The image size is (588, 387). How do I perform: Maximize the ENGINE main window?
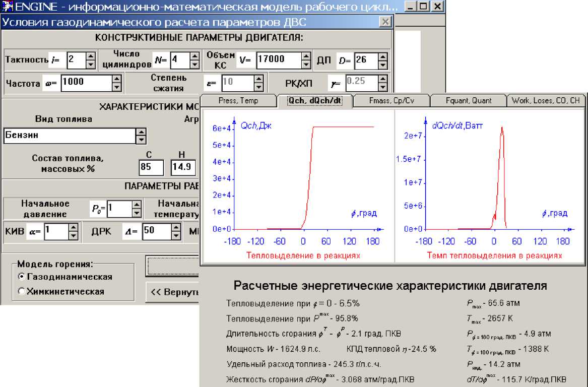[x=424, y=7]
